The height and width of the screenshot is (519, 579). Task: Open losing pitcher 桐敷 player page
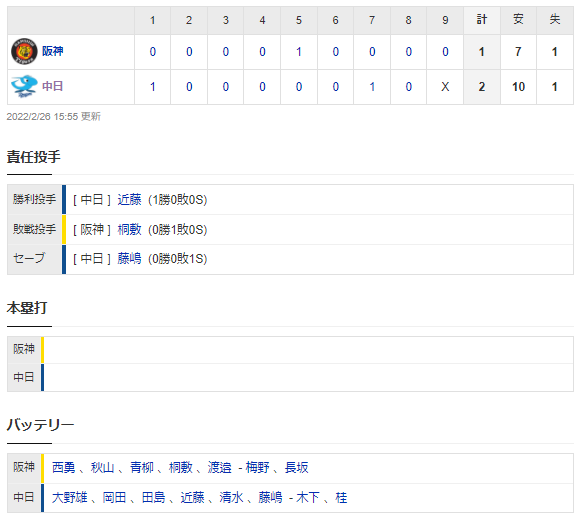click(x=129, y=230)
